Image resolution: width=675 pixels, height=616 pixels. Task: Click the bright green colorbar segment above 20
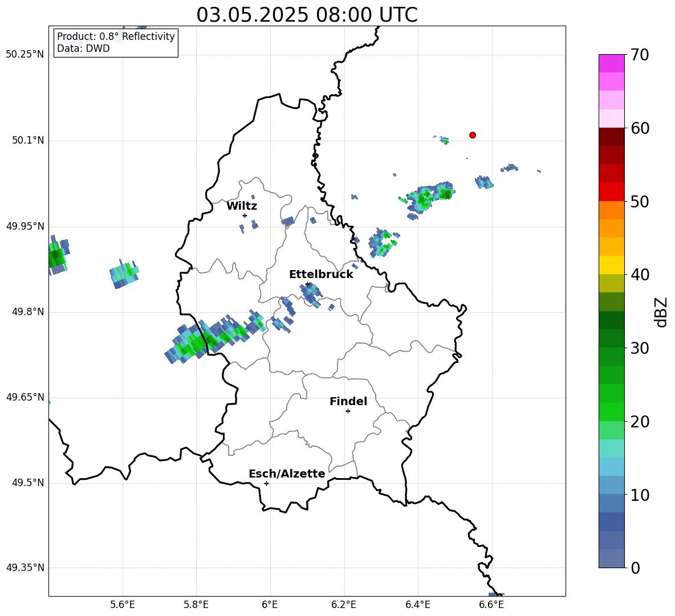tap(611, 411)
